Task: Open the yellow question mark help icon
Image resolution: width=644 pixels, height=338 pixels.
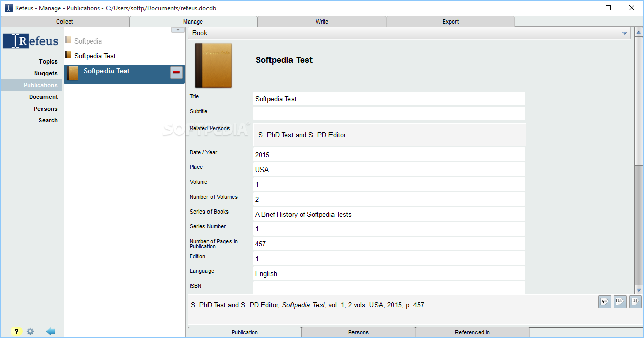Action: [x=16, y=331]
